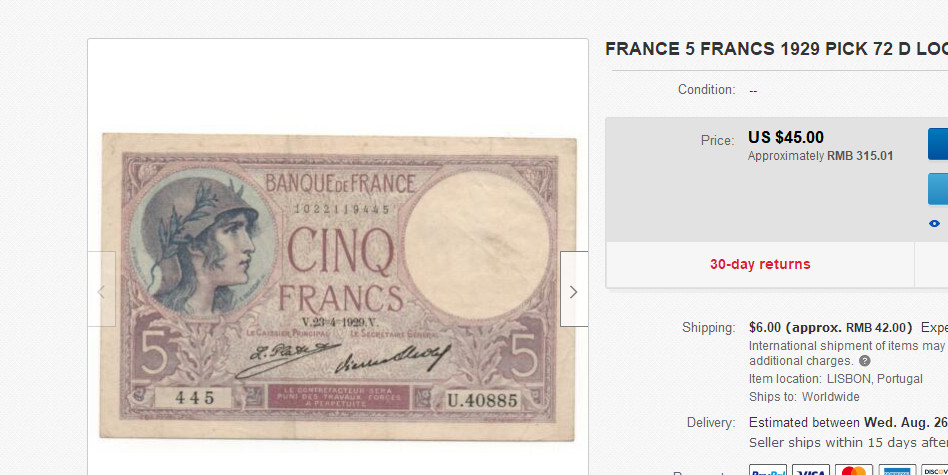The height and width of the screenshot is (475, 948).
Task: Go to the previous item photo arrow
Action: [x=102, y=289]
